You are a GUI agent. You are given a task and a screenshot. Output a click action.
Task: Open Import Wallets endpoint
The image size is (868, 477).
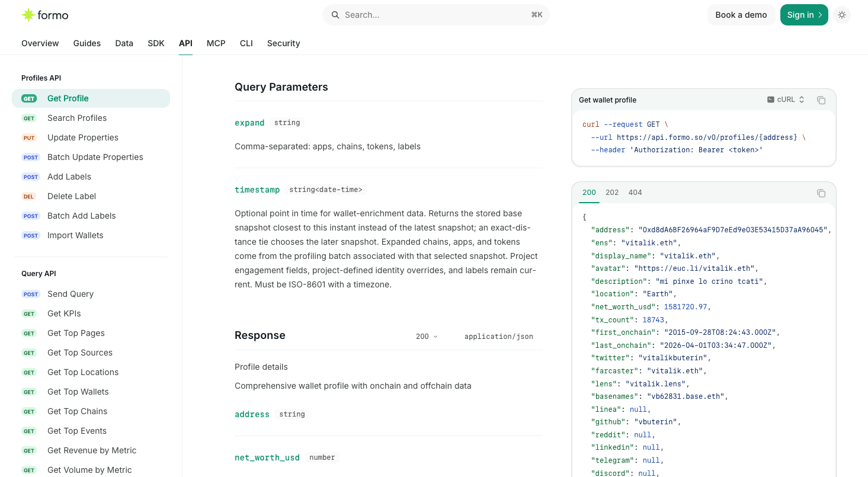91,235
